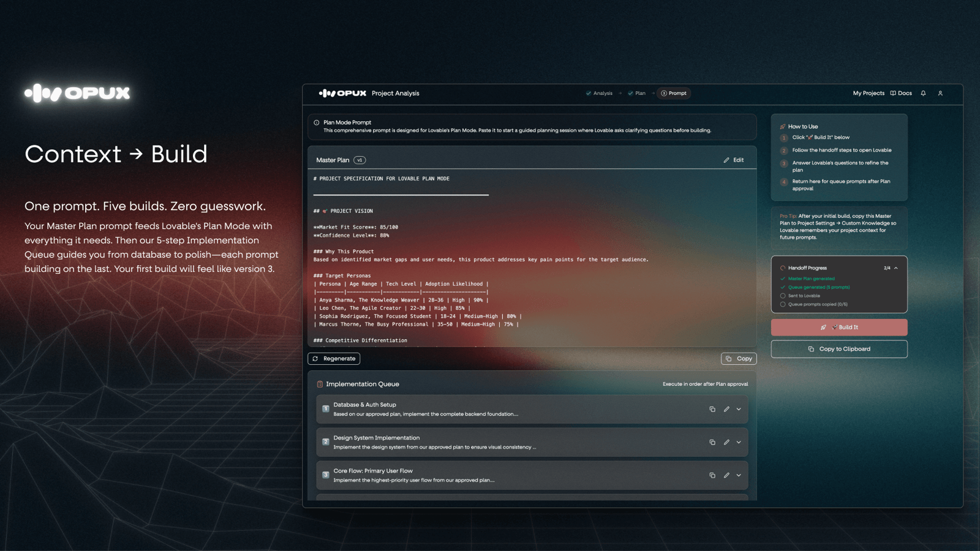Expand the Design System Implementation item
Viewport: 980px width, 551px height.
(739, 442)
